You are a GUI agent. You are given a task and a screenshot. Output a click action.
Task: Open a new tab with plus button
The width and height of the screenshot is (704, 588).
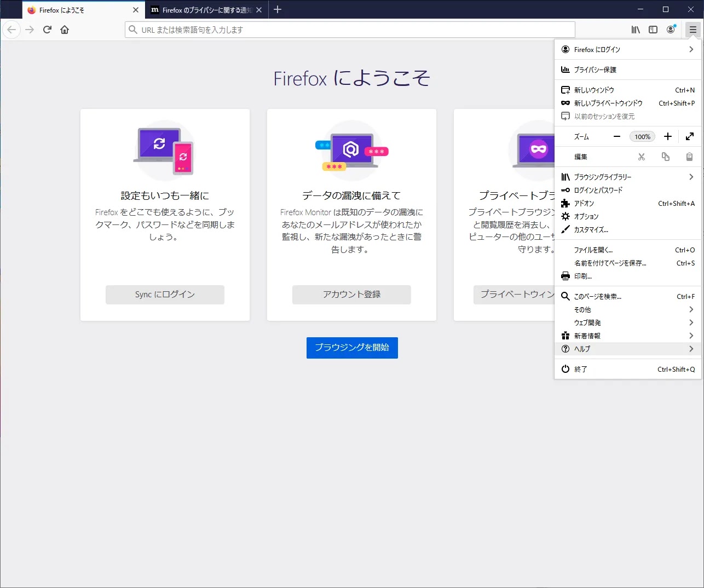[x=278, y=9]
